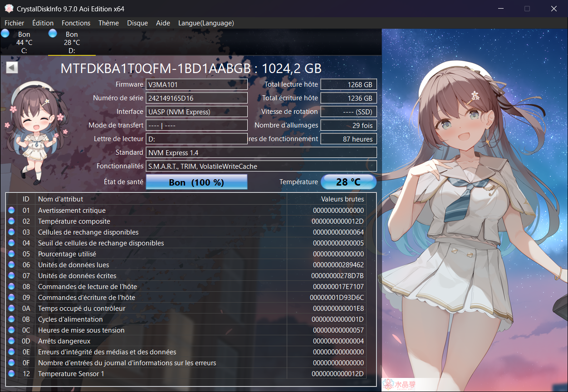Click status orb of Pourcentage utilisé row
This screenshot has height=392, width=568.
[x=11, y=254]
